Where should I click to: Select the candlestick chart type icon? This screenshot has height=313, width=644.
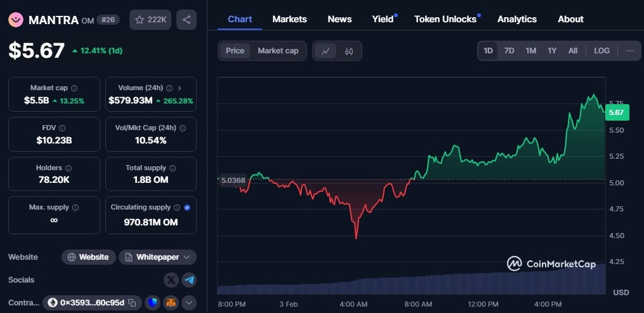[x=349, y=51]
